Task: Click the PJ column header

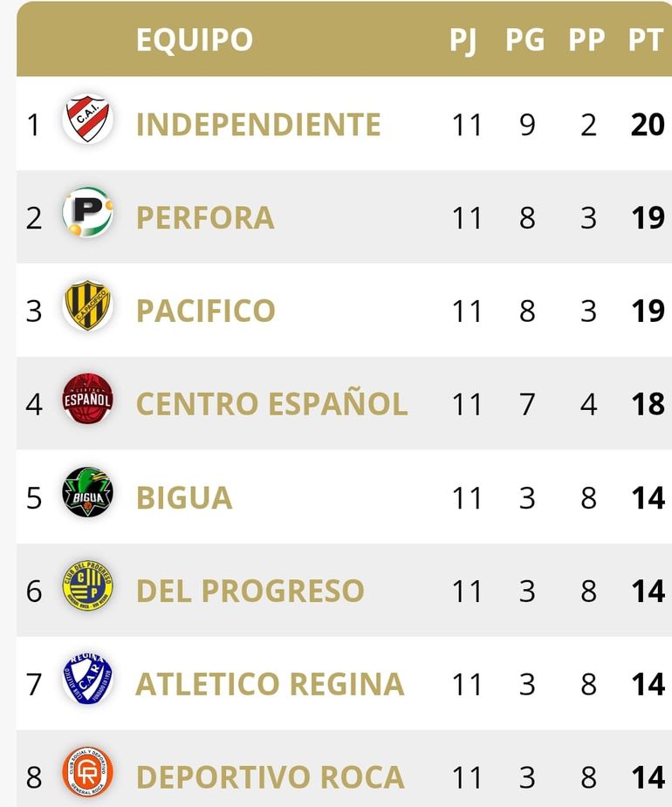Action: tap(464, 40)
